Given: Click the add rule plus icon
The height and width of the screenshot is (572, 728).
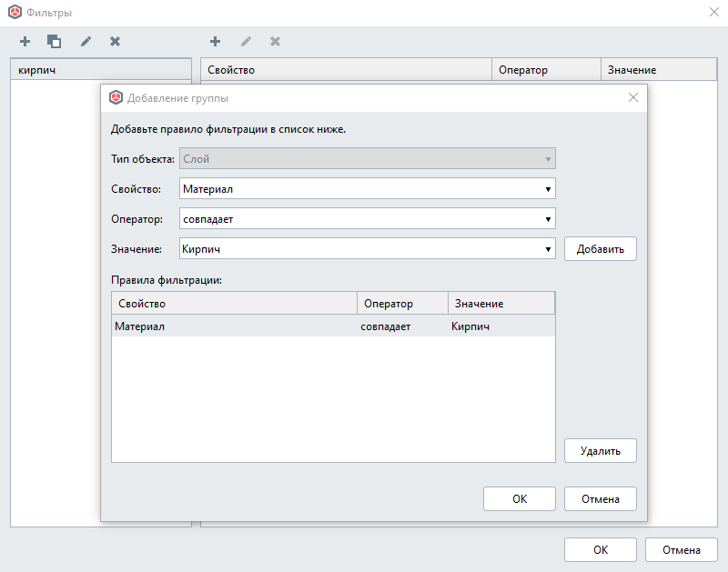Looking at the screenshot, I should (216, 41).
